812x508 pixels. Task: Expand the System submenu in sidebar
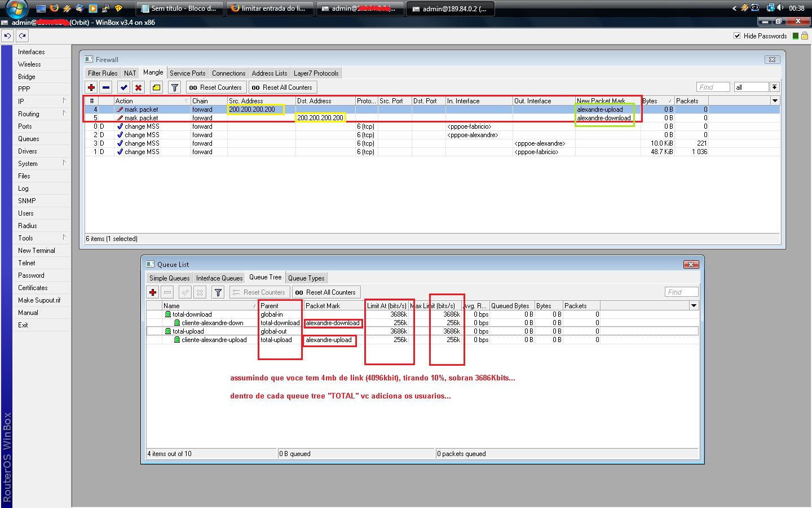coord(64,163)
